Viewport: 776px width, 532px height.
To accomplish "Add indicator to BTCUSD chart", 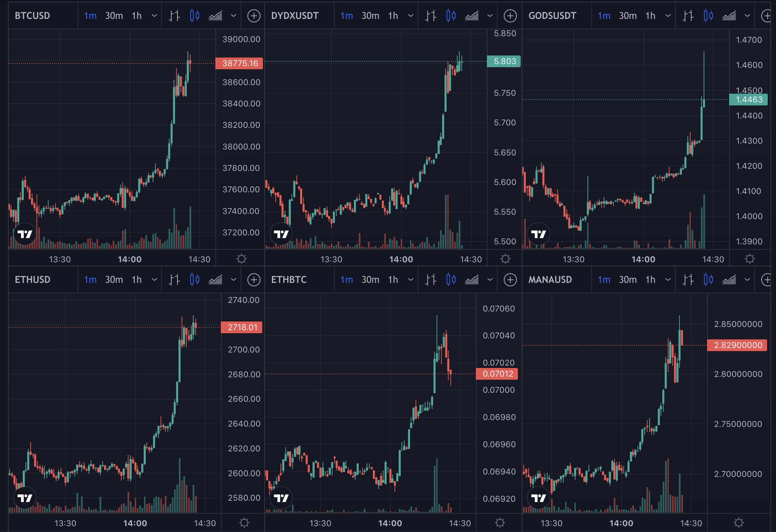I will pyautogui.click(x=254, y=16).
